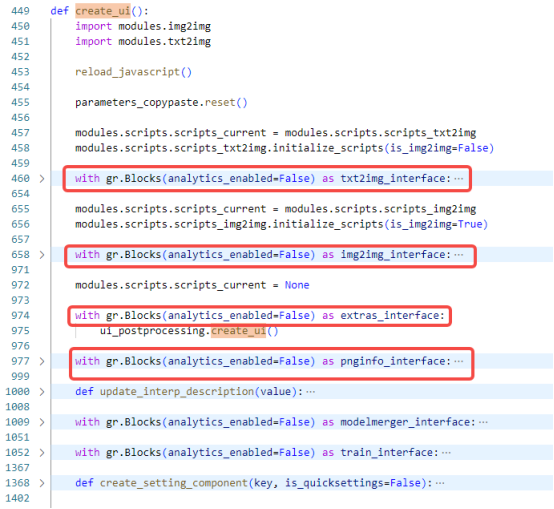Click 'reset' method on parameters_copypaste line

220,102
